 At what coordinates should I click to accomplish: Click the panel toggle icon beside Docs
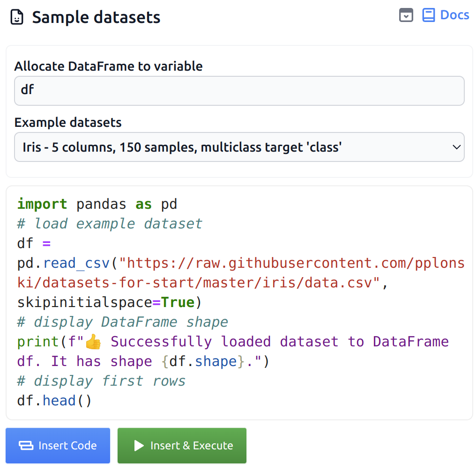point(406,15)
